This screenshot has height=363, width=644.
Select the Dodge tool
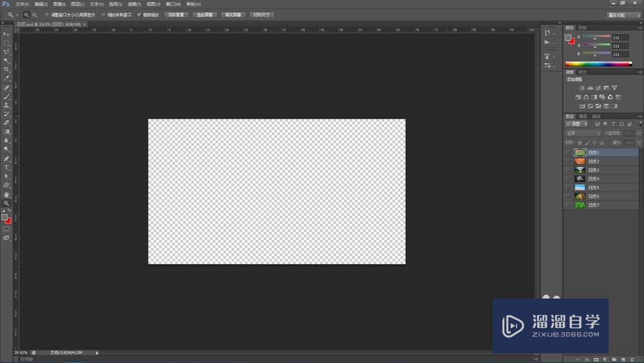point(6,149)
